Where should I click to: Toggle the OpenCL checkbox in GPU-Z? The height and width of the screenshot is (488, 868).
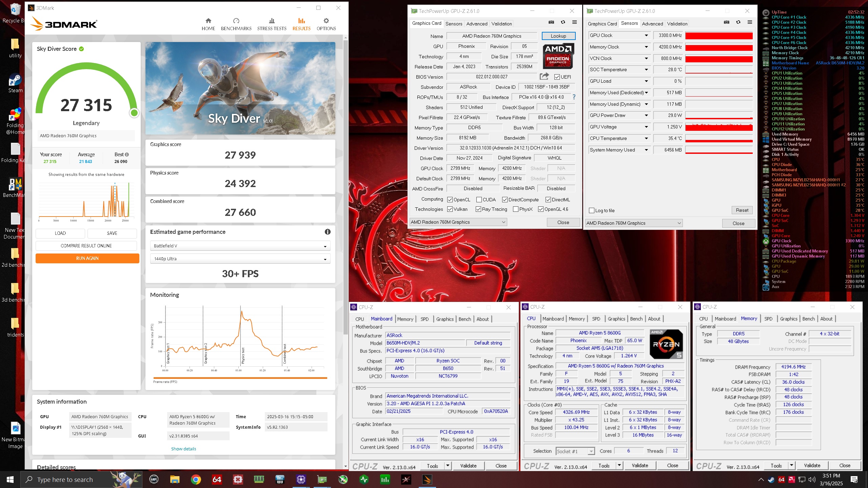tap(450, 200)
